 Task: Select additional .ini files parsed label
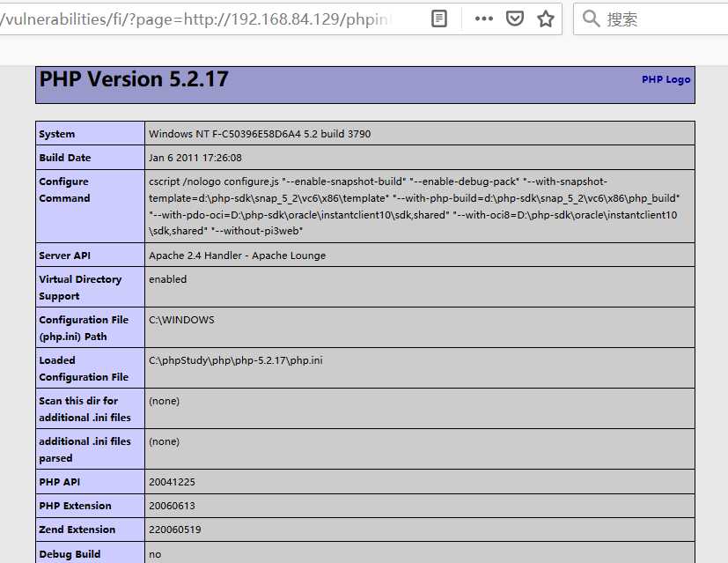85,449
